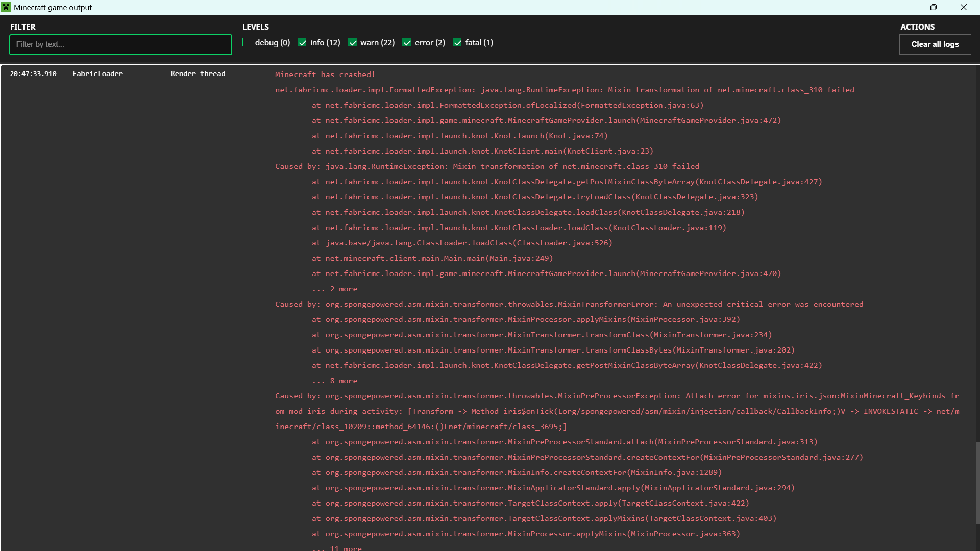Click the MinecraftGameProvider.java:470 stack line
The image size is (980, 551).
click(x=547, y=273)
